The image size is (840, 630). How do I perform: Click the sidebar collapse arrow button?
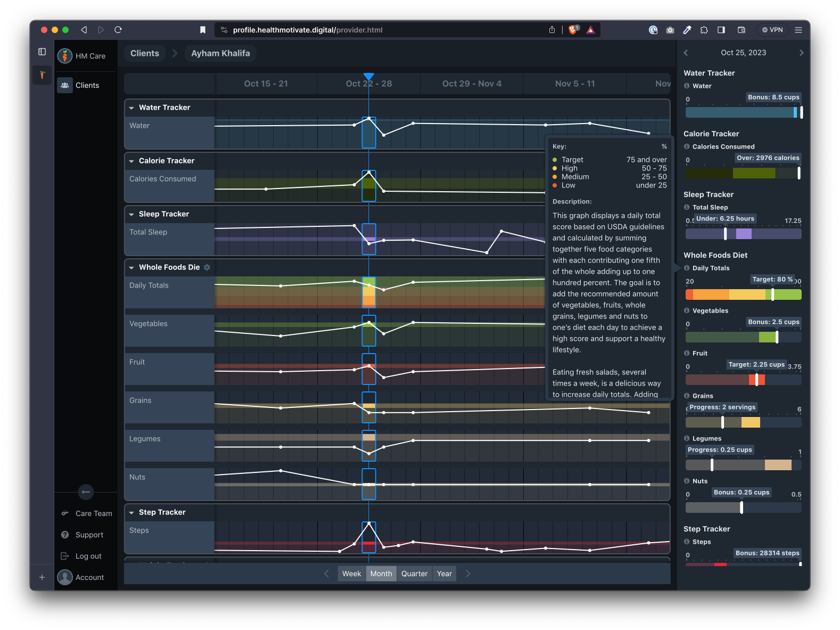tap(86, 492)
